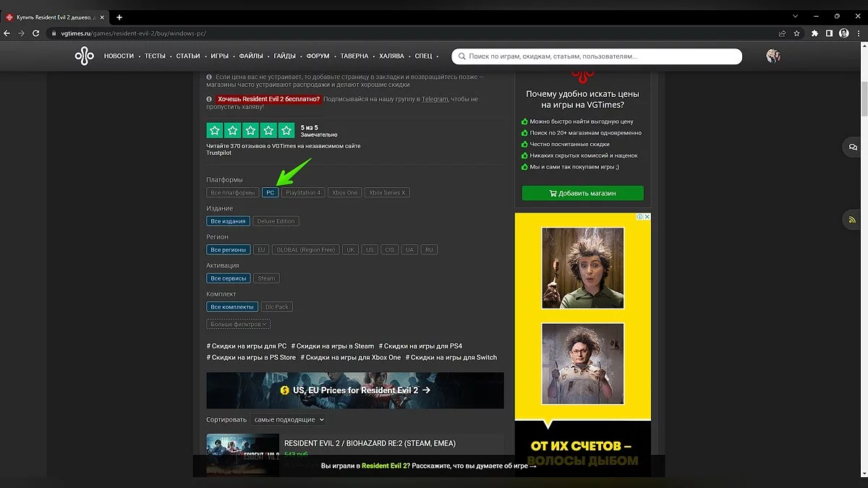The height and width of the screenshot is (488, 868).
Task: Open the Скидки на игры в Steam tag
Action: pyautogui.click(x=333, y=346)
